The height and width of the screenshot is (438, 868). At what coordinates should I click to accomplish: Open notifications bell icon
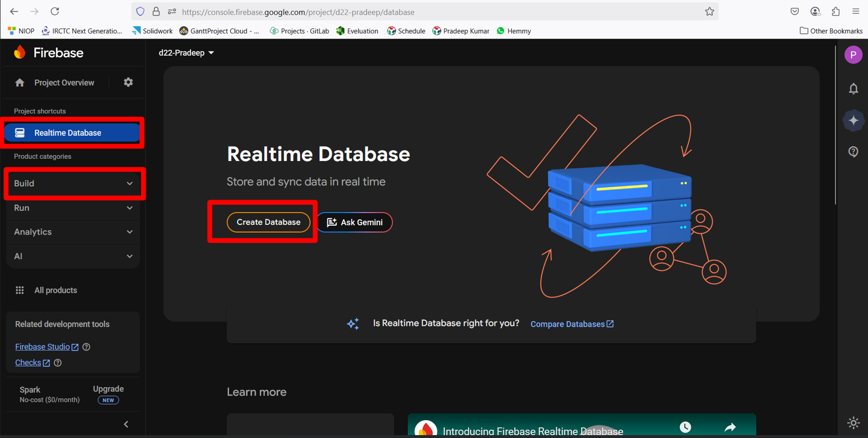coord(853,88)
